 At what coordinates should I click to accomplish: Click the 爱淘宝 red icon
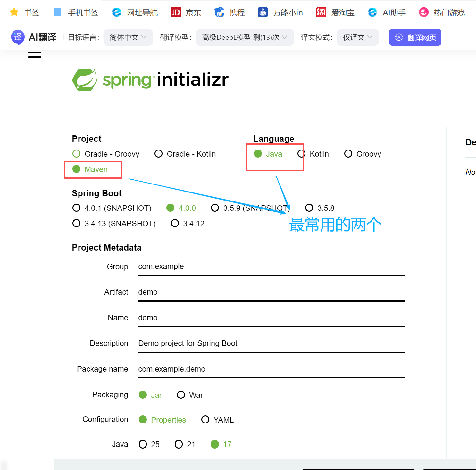(321, 13)
